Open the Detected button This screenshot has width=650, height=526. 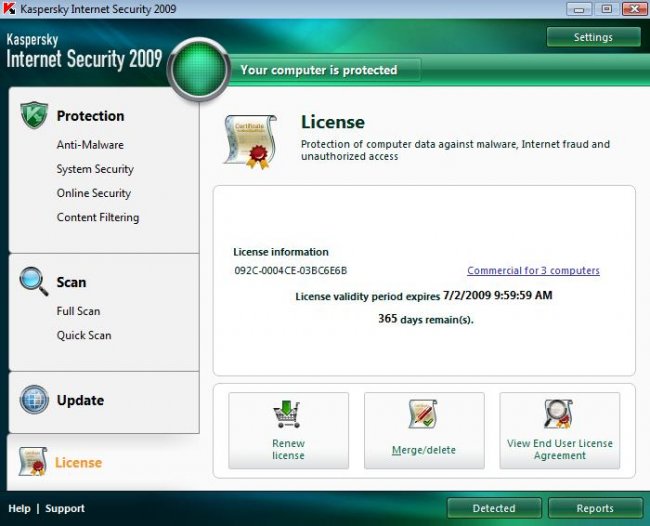click(494, 508)
